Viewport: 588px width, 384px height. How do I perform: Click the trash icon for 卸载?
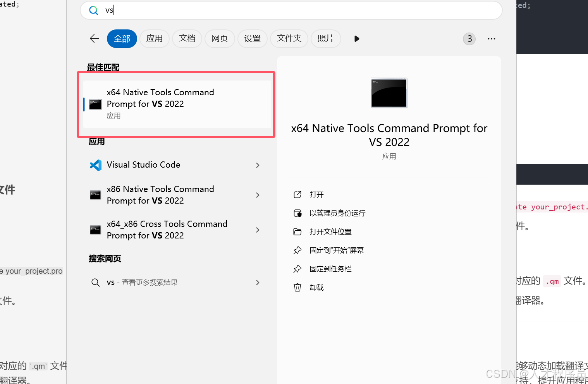pos(297,287)
